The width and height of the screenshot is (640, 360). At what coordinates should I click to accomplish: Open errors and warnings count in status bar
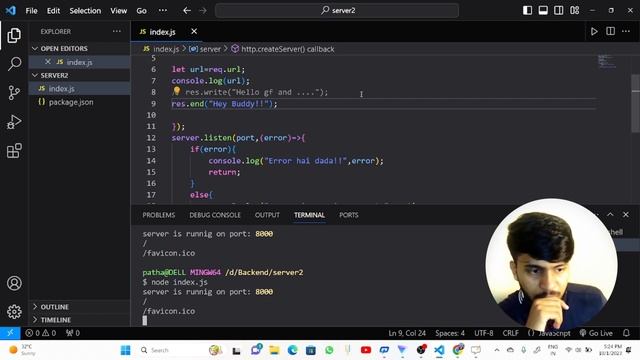click(40, 333)
